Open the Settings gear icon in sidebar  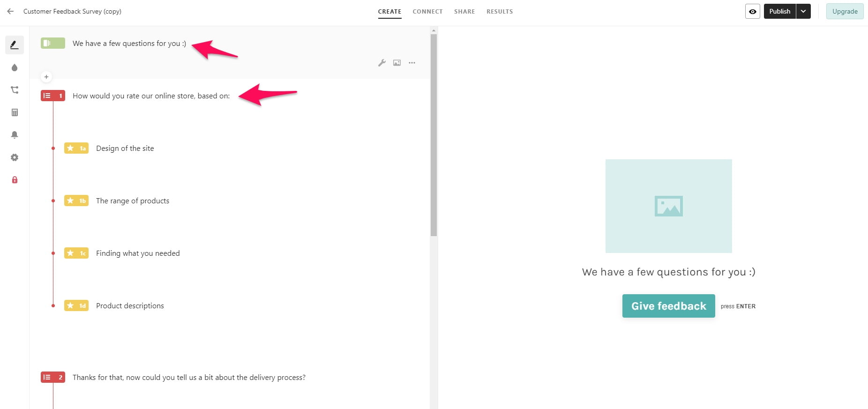coord(15,157)
